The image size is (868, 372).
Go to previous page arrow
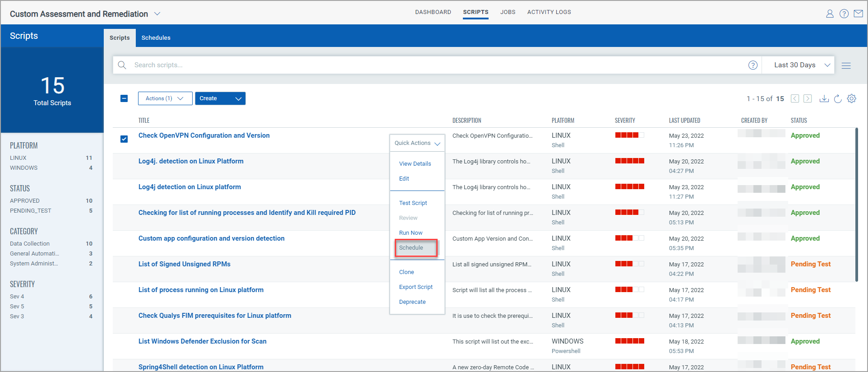[795, 98]
